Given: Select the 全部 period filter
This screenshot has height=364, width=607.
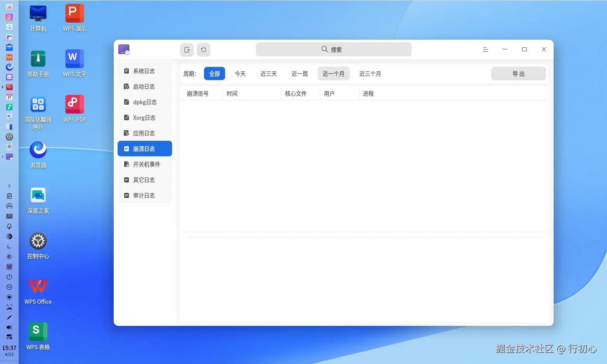Looking at the screenshot, I should coord(215,73).
